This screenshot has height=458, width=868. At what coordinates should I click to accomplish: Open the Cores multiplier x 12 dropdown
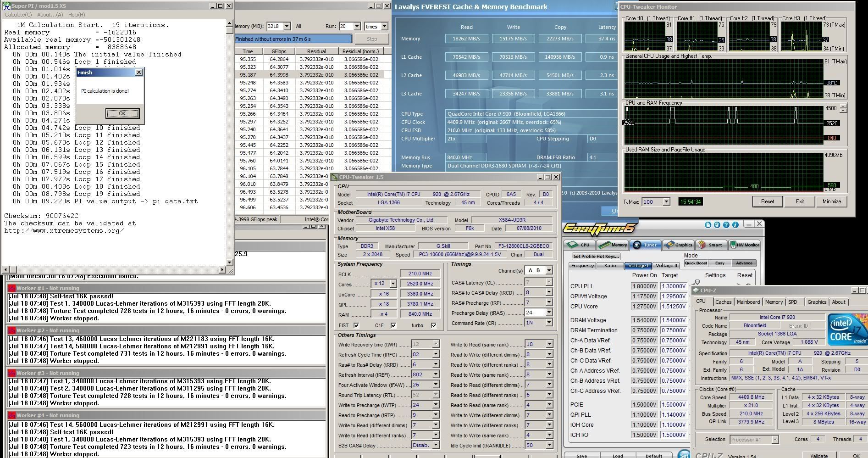pos(393,284)
